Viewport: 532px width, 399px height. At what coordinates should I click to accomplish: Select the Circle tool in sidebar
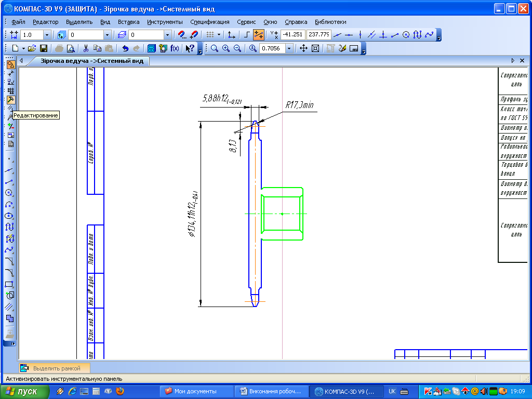coord(9,193)
